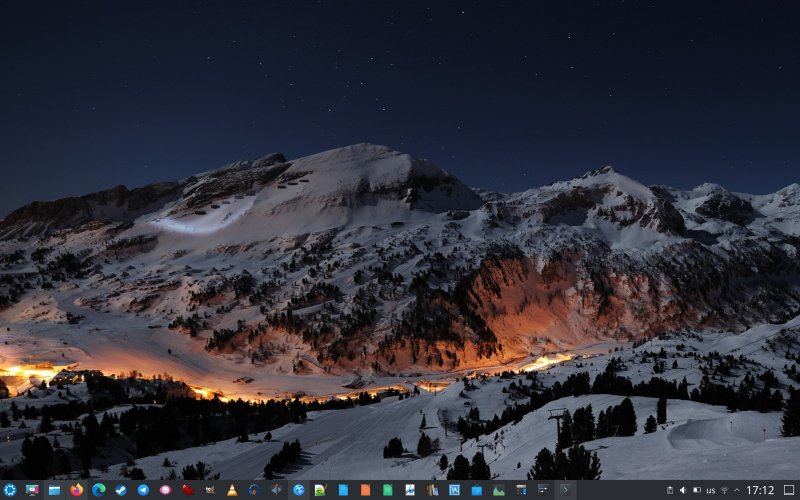The height and width of the screenshot is (500, 800).
Task: Open the Wi-Fi network tray icon
Action: 724,490
